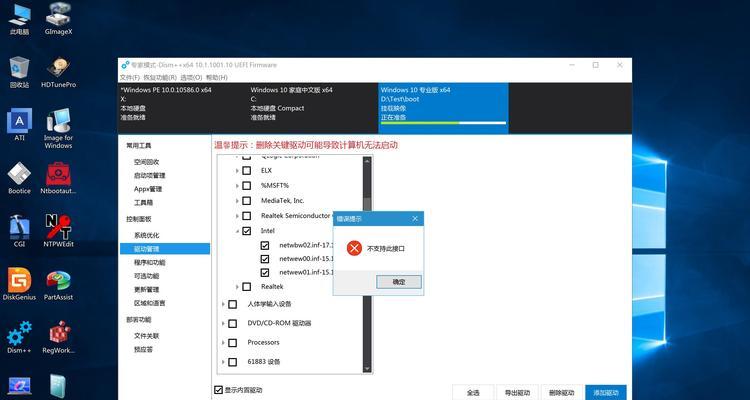Image resolution: width=750 pixels, height=400 pixels.
Task: Click the 导出驱动 button
Action: point(517,392)
